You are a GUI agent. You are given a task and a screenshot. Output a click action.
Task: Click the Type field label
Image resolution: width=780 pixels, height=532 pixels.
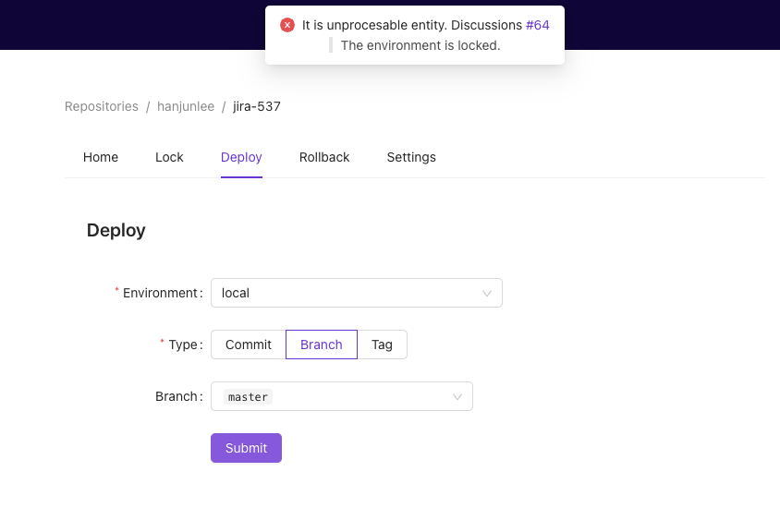click(181, 345)
